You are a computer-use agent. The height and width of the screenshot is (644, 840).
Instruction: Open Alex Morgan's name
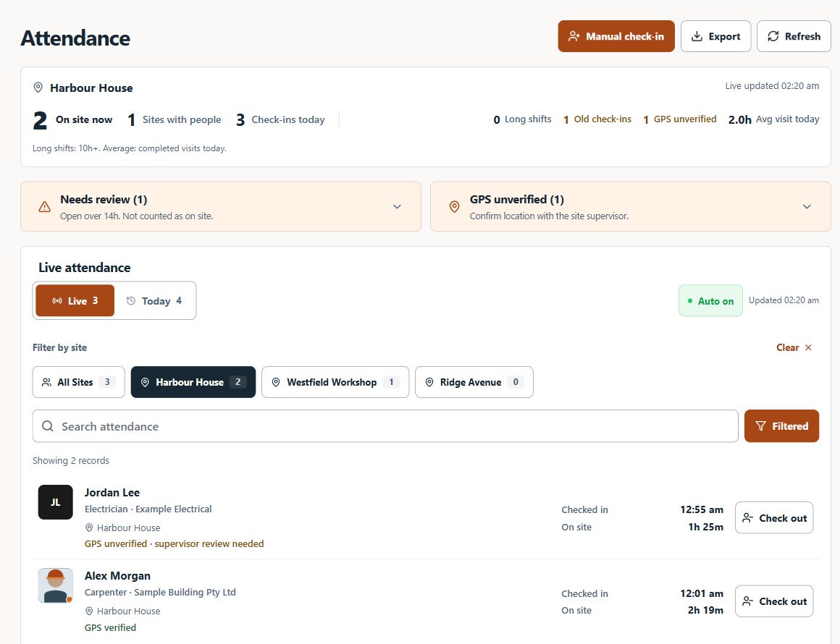pos(117,576)
